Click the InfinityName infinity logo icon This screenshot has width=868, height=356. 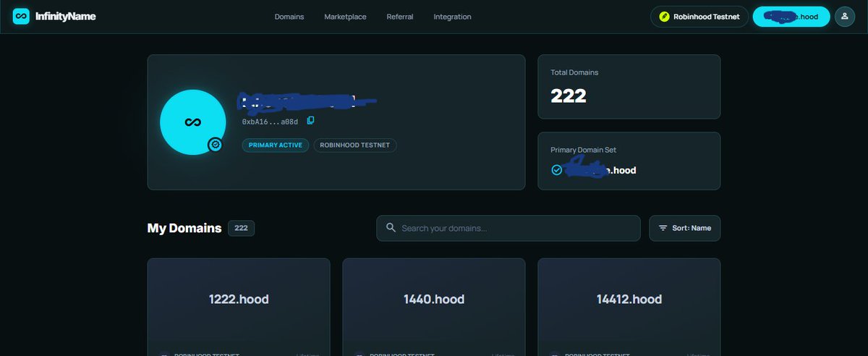(x=21, y=16)
